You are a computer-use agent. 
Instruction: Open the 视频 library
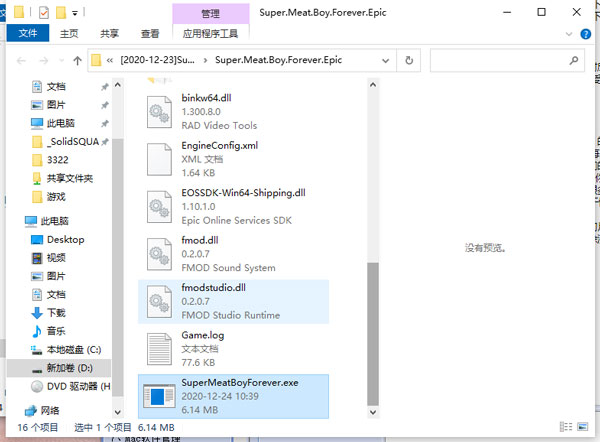coord(56,258)
